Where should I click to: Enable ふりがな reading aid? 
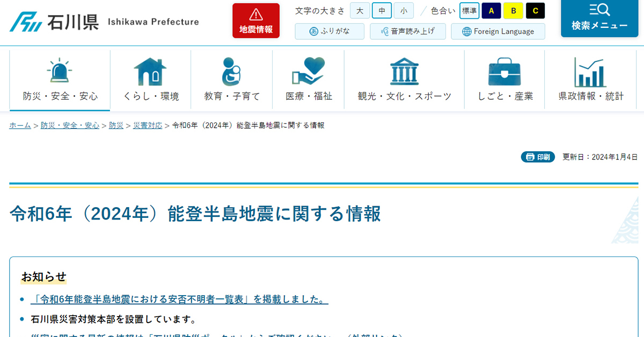tap(330, 31)
